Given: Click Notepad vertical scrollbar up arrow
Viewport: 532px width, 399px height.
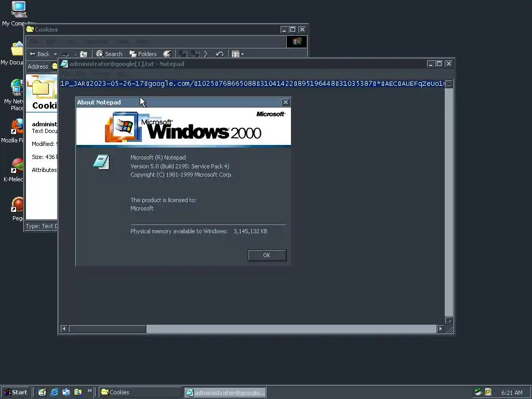Looking at the screenshot, I should pos(449,84).
